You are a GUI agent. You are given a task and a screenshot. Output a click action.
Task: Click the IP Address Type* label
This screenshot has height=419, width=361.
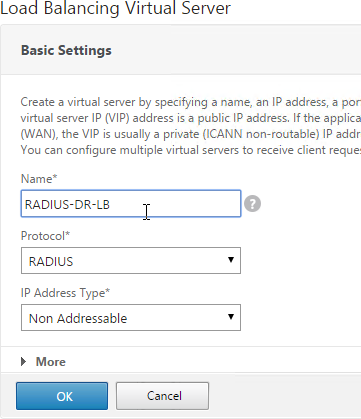65,293
